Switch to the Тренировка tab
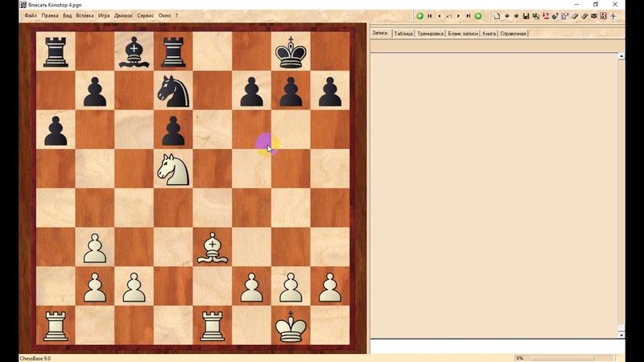The height and width of the screenshot is (362, 644). click(430, 34)
